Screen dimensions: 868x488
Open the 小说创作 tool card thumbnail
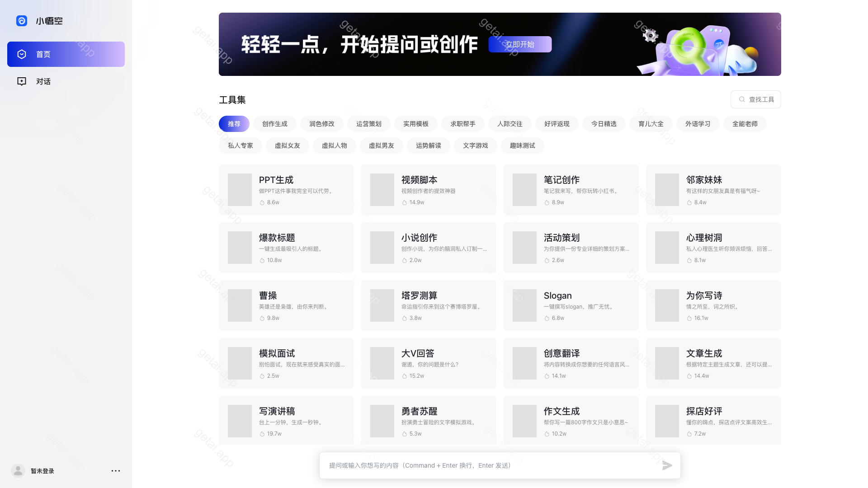382,248
